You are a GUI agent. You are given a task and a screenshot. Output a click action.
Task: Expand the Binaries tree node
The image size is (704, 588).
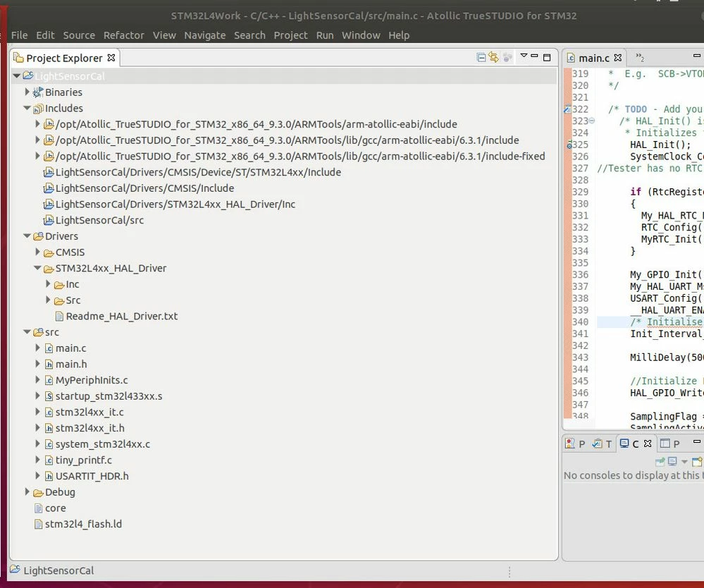(27, 92)
